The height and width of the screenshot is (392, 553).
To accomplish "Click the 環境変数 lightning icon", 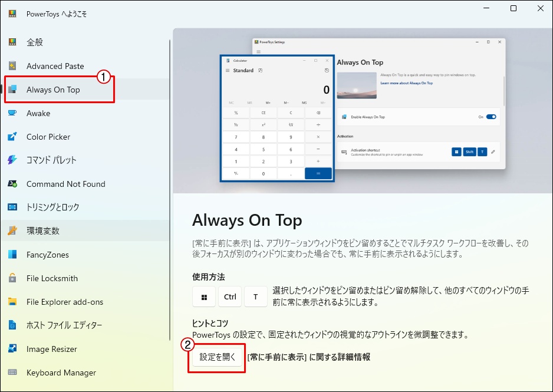I will click(13, 230).
